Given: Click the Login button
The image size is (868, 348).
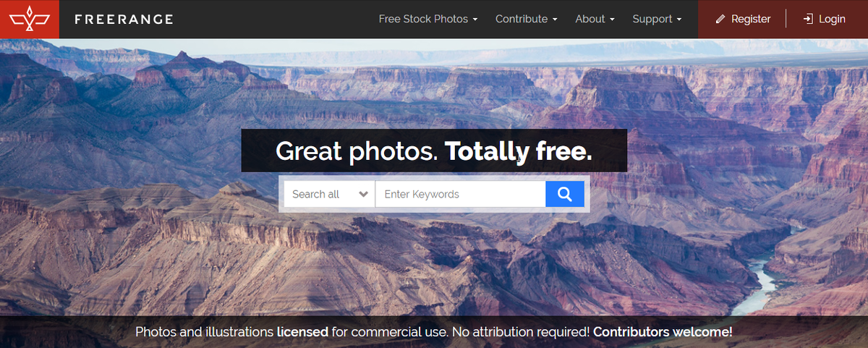Looking at the screenshot, I should point(824,20).
